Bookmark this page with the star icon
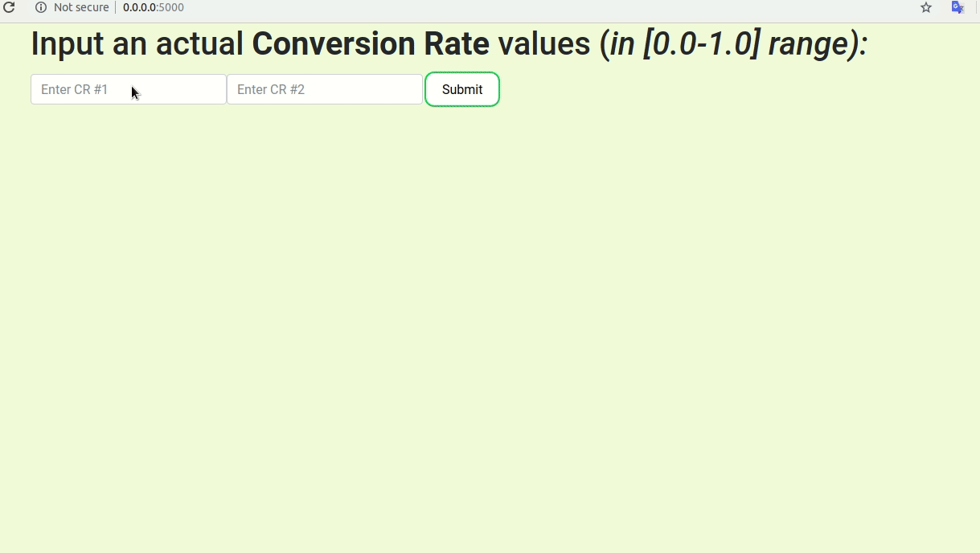The height and width of the screenshot is (553, 980). [926, 7]
